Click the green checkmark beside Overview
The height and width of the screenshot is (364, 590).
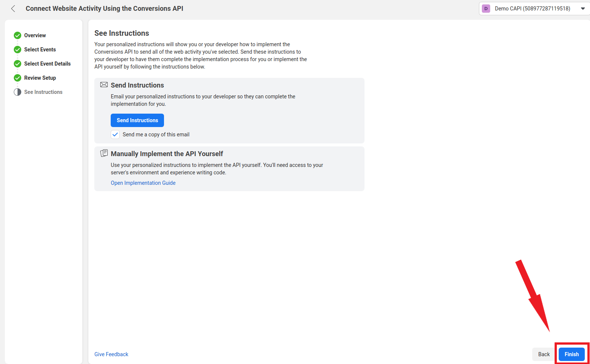click(18, 35)
